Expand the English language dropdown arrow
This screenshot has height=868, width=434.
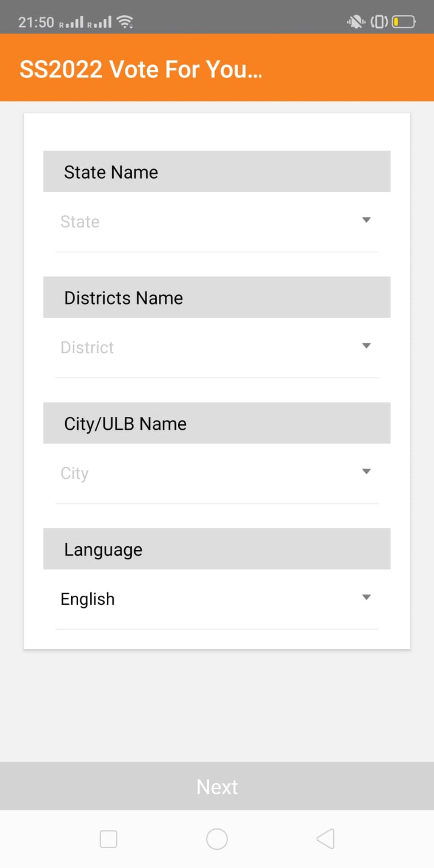(x=366, y=597)
